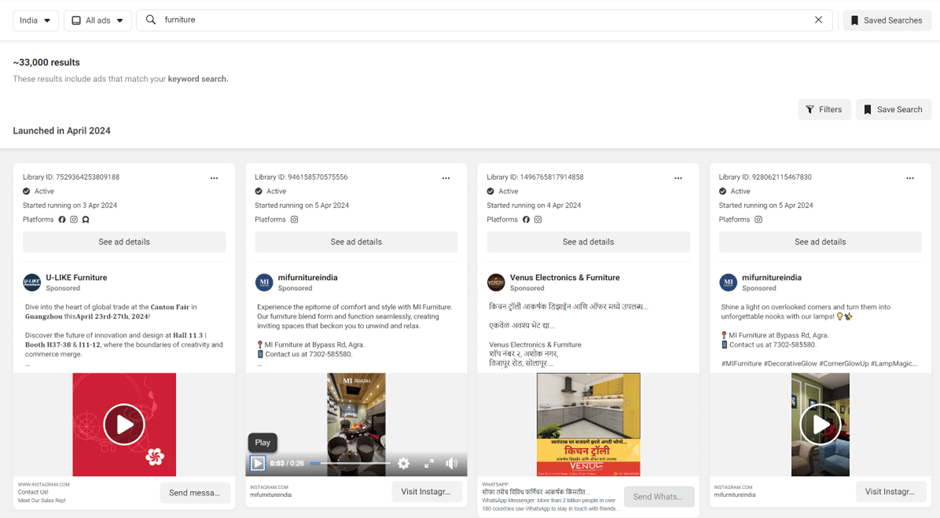This screenshot has height=518, width=940.
Task: Open more options for U-LIKE Furniture ad
Action: (214, 178)
